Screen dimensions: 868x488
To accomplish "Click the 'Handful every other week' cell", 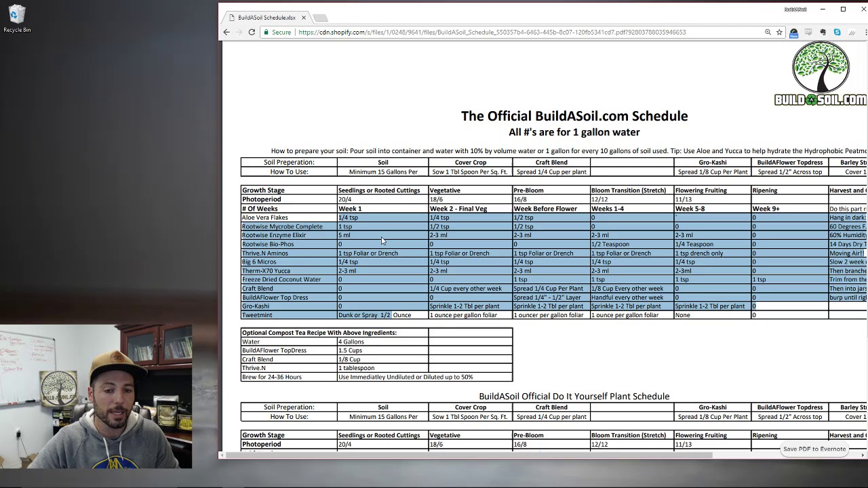I will (631, 298).
